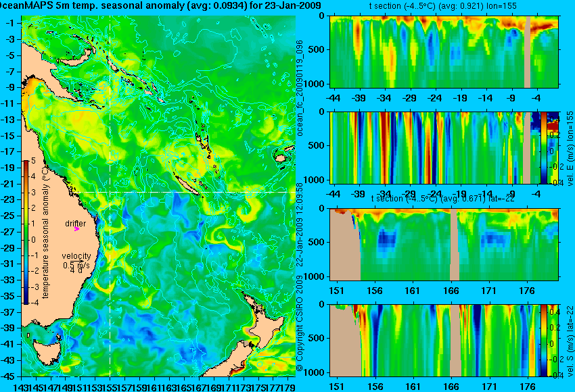Image resolution: width=575 pixels, height=392 pixels.
Task: Click '166' on the lat=-22 temperature section axis
Action: tap(451, 291)
